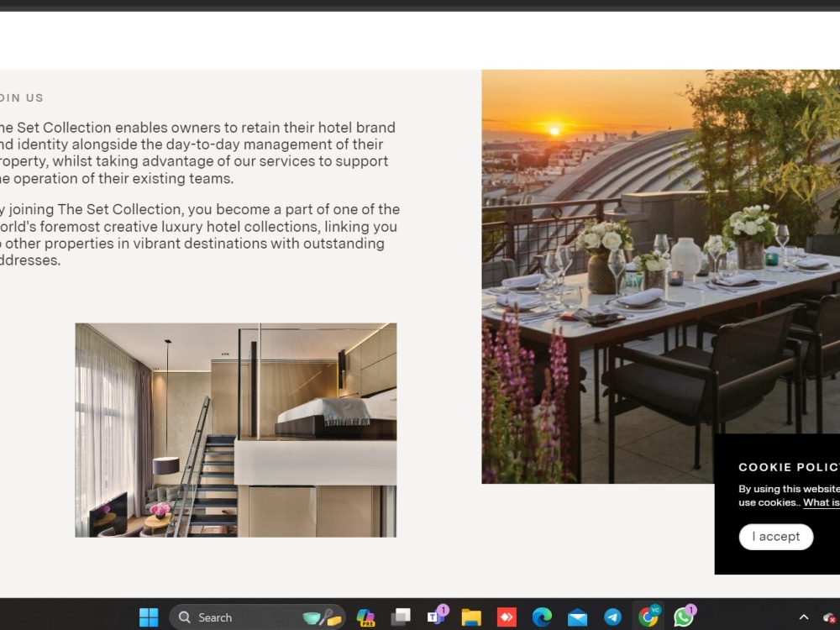This screenshot has width=840, height=630.
Task: Open Outlook mail from the taskbar
Action: pyautogui.click(x=577, y=617)
